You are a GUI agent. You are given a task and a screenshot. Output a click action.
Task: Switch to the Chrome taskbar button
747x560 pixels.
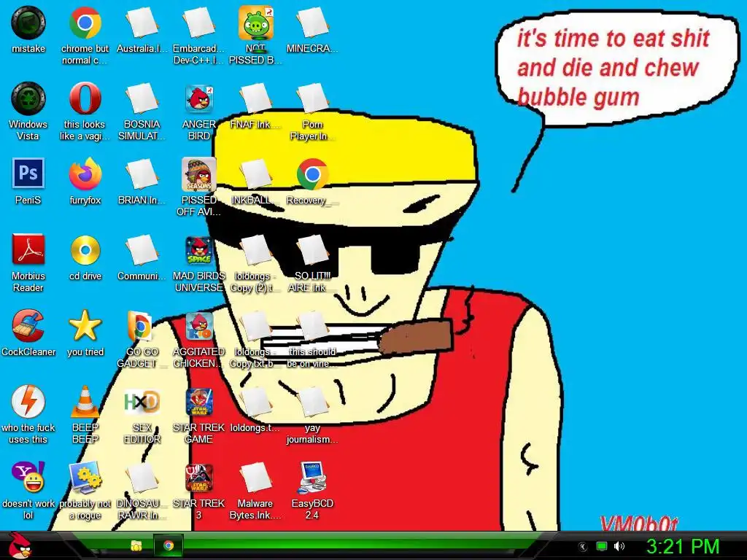point(169,545)
